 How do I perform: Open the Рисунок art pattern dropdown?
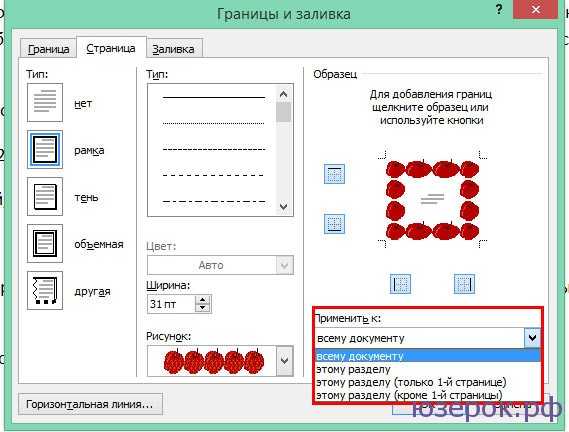(284, 361)
